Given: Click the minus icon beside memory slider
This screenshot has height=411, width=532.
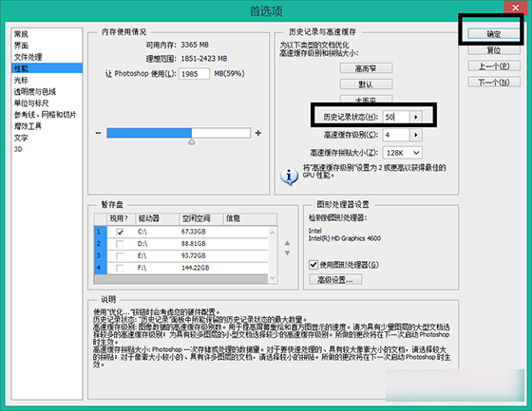Looking at the screenshot, I should pos(98,133).
